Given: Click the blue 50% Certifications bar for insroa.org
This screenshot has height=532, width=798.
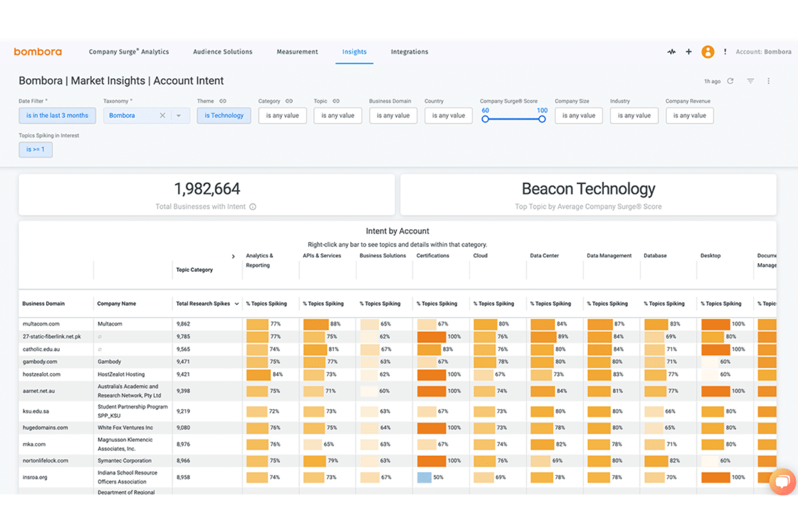Looking at the screenshot, I should point(424,478).
